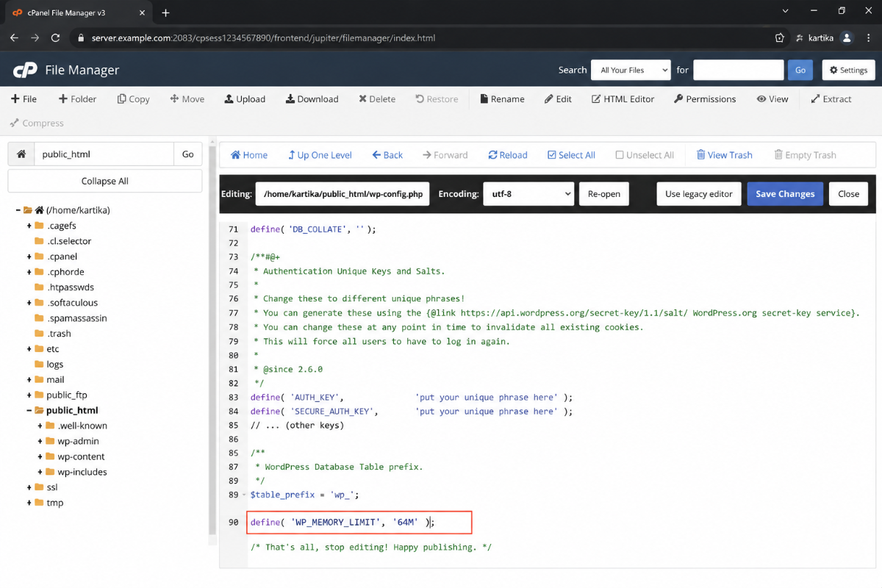Open the Permissions tool

705,99
